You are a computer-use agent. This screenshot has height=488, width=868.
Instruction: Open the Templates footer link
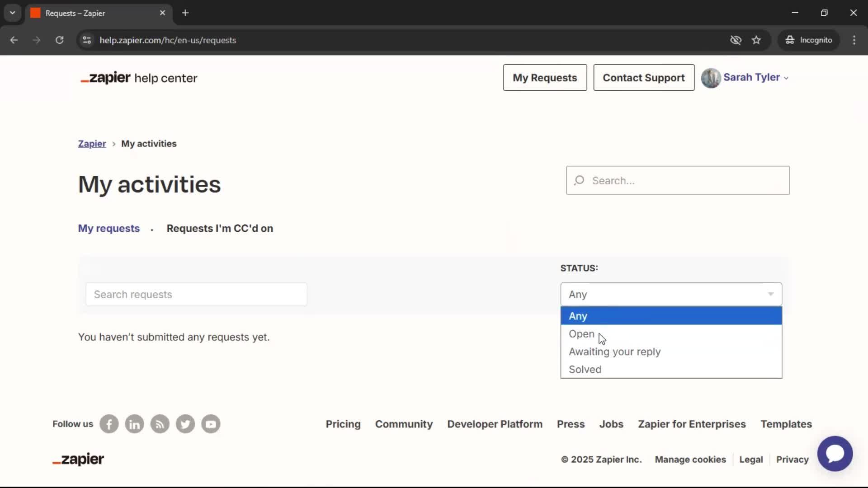[x=786, y=424]
